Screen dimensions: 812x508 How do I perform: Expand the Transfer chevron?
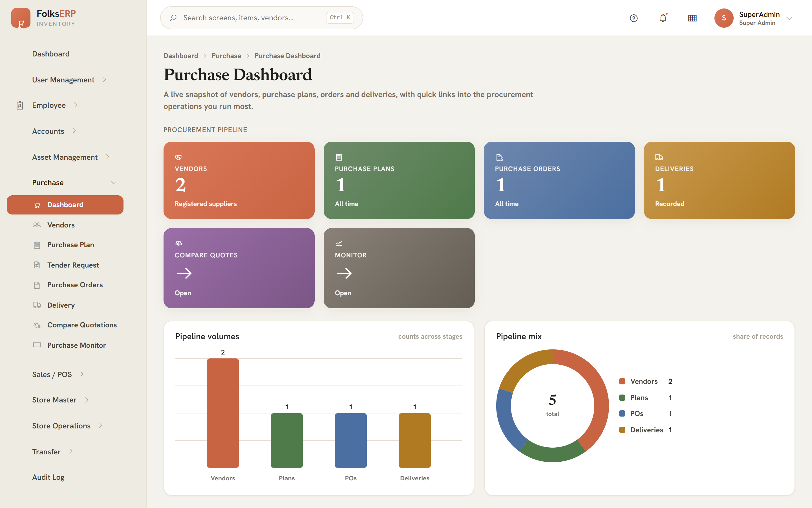point(71,451)
